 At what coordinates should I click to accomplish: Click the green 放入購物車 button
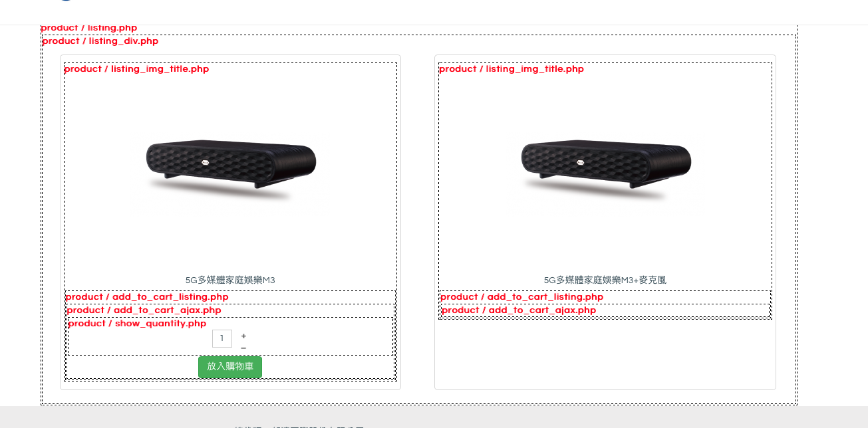(230, 367)
